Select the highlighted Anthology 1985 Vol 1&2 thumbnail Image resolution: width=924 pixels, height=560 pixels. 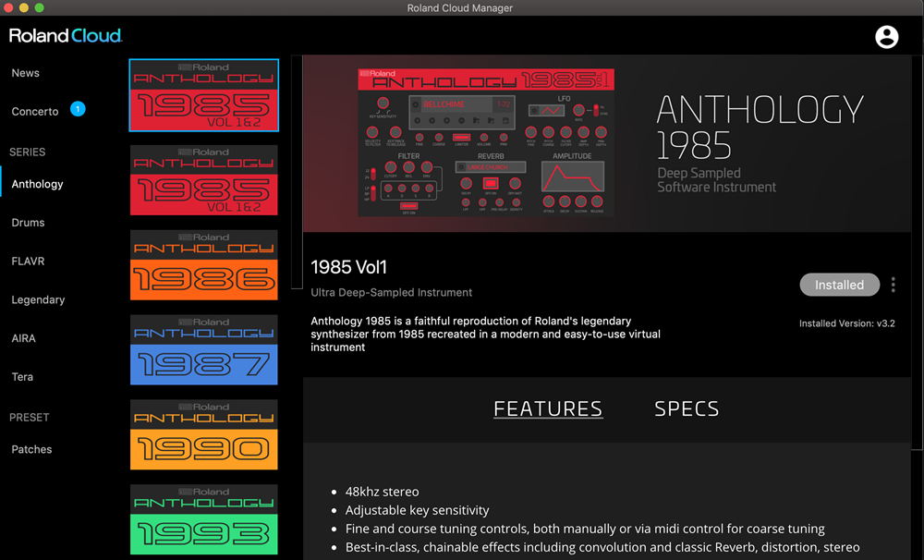coord(204,95)
